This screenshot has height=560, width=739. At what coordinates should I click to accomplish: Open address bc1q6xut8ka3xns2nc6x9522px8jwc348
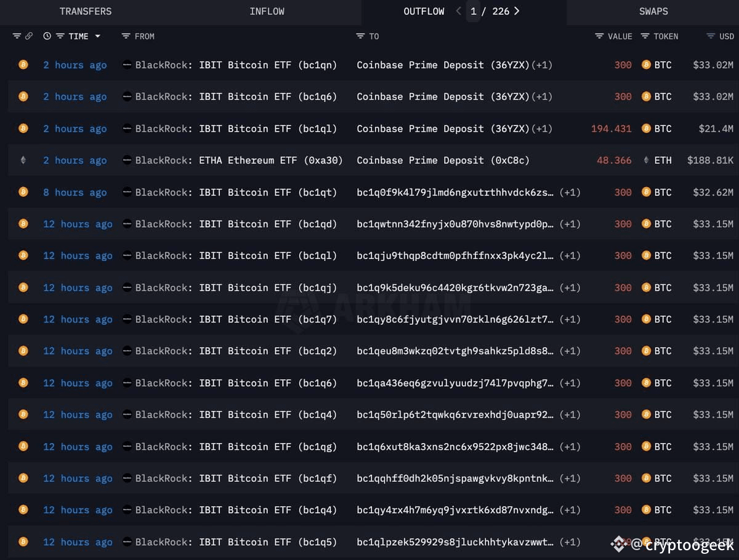point(455,446)
